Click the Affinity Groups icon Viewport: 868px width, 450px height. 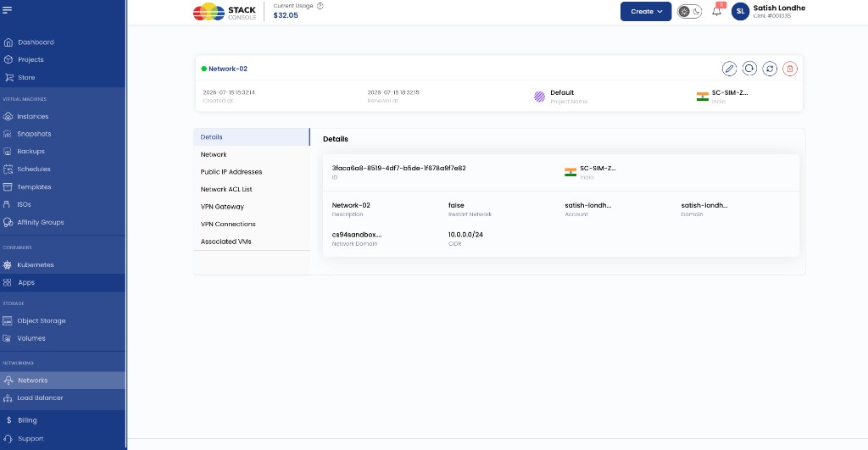[x=8, y=223]
